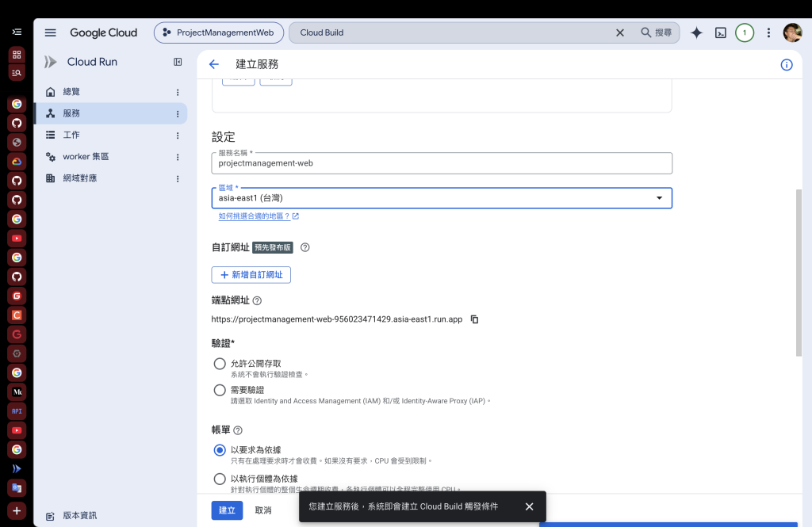The height and width of the screenshot is (527, 812).
Task: Copy the endpoint URL to clipboard
Action: pyautogui.click(x=474, y=319)
